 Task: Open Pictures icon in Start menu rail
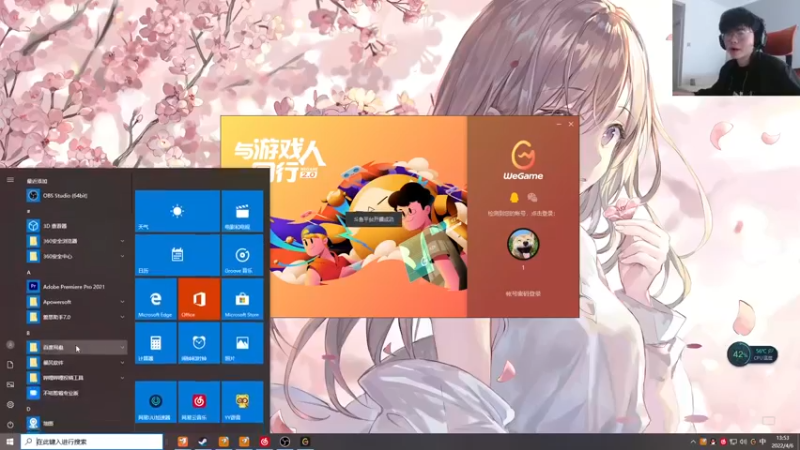click(10, 385)
